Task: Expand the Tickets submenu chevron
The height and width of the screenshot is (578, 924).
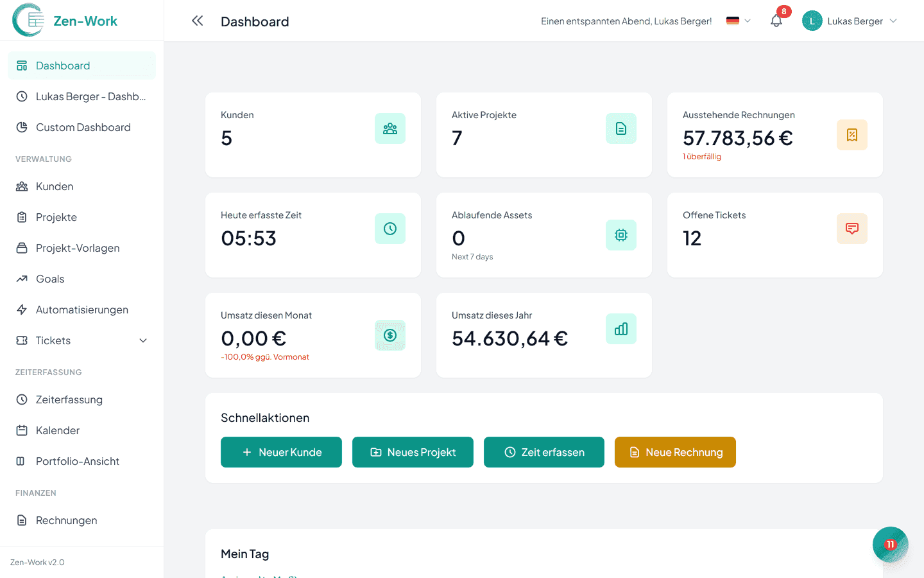Action: [143, 340]
